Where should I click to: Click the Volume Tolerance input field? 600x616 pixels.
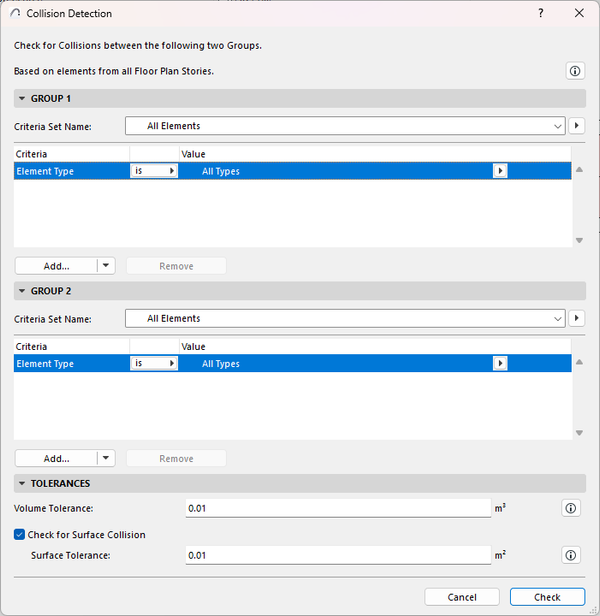338,508
